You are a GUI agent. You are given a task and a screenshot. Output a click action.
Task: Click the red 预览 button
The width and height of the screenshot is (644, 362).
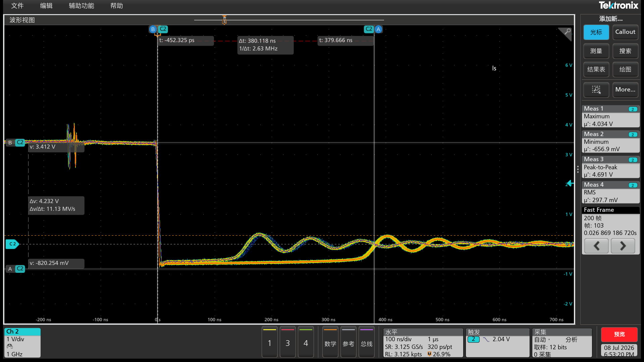pyautogui.click(x=619, y=334)
